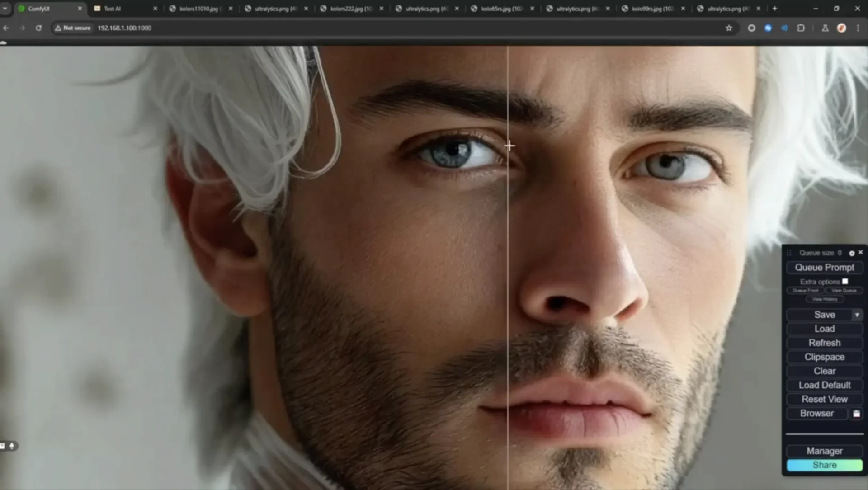Viewport: 868px width, 490px height.
Task: Click the Chrome profile avatar
Action: coord(841,28)
